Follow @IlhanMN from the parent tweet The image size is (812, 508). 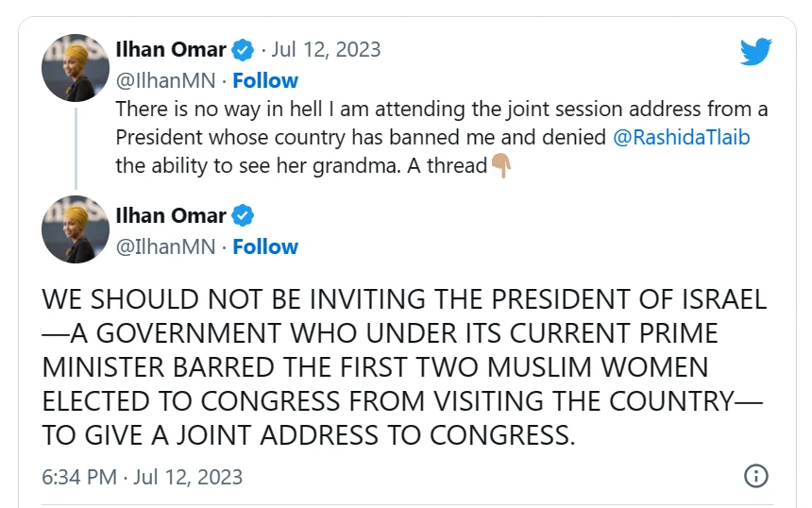point(265,80)
